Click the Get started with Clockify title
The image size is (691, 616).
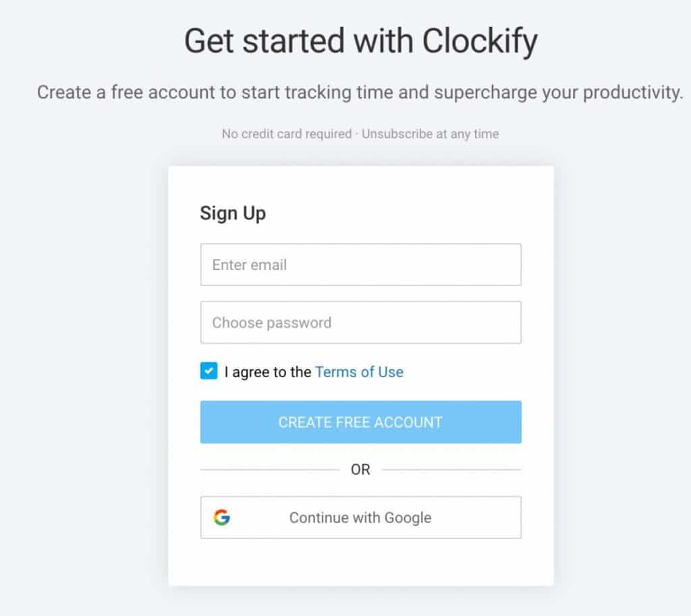[x=360, y=41]
